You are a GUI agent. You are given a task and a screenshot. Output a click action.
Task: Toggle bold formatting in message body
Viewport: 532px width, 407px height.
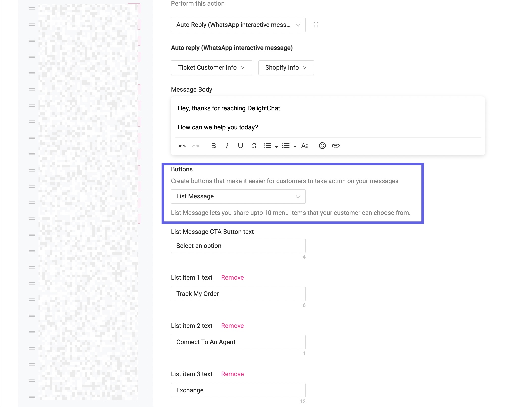pos(213,146)
